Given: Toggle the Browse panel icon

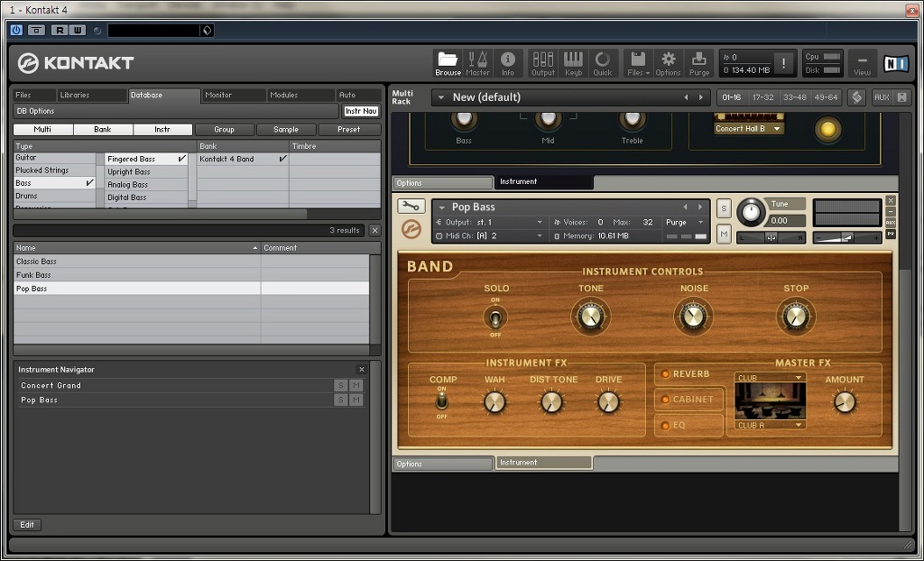Looking at the screenshot, I should click(x=448, y=63).
